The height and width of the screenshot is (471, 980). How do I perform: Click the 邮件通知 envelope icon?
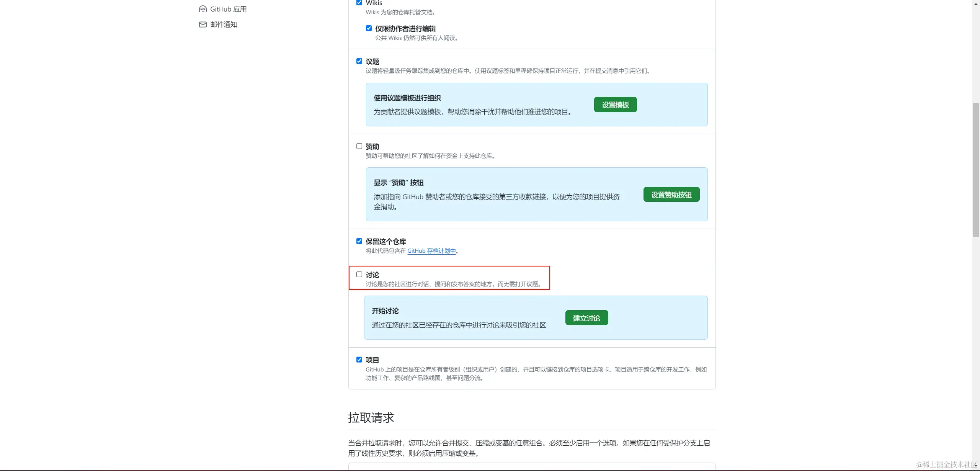point(203,25)
